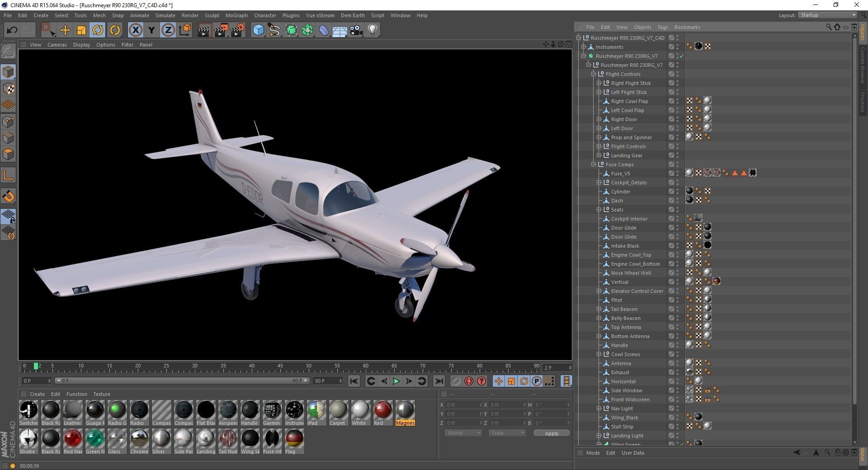The width and height of the screenshot is (868, 470).
Task: Switch to Edges mode
Action: 8,138
